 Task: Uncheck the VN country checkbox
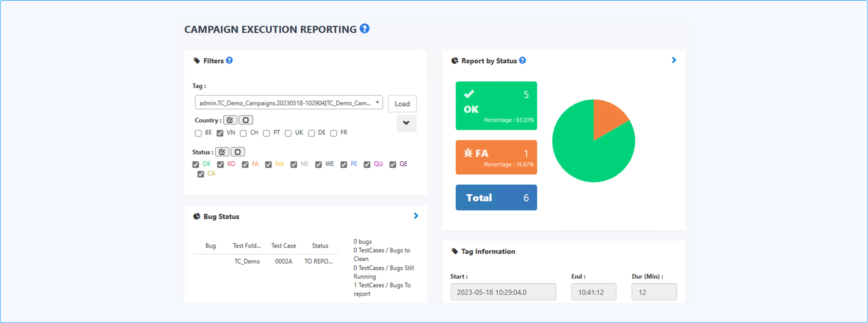[x=220, y=133]
